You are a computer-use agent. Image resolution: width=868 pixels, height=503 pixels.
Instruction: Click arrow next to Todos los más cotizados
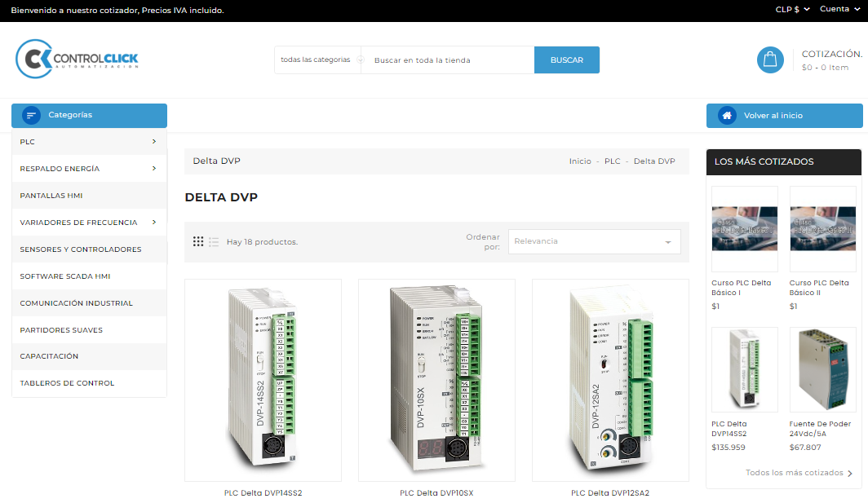[850, 473]
